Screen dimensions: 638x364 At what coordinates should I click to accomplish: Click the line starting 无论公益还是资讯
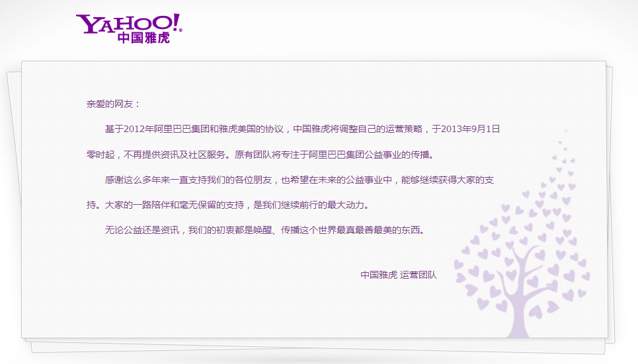click(x=266, y=230)
